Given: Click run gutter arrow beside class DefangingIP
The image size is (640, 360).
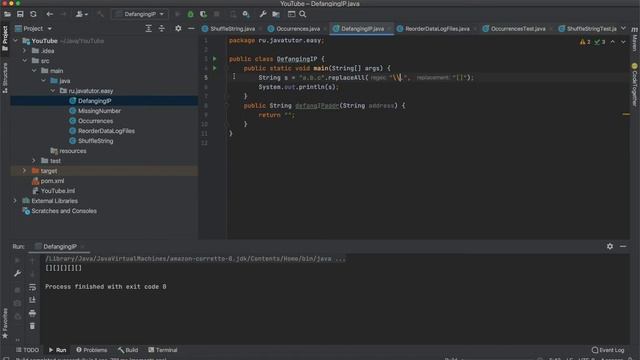Looking at the screenshot, I should (x=215, y=59).
